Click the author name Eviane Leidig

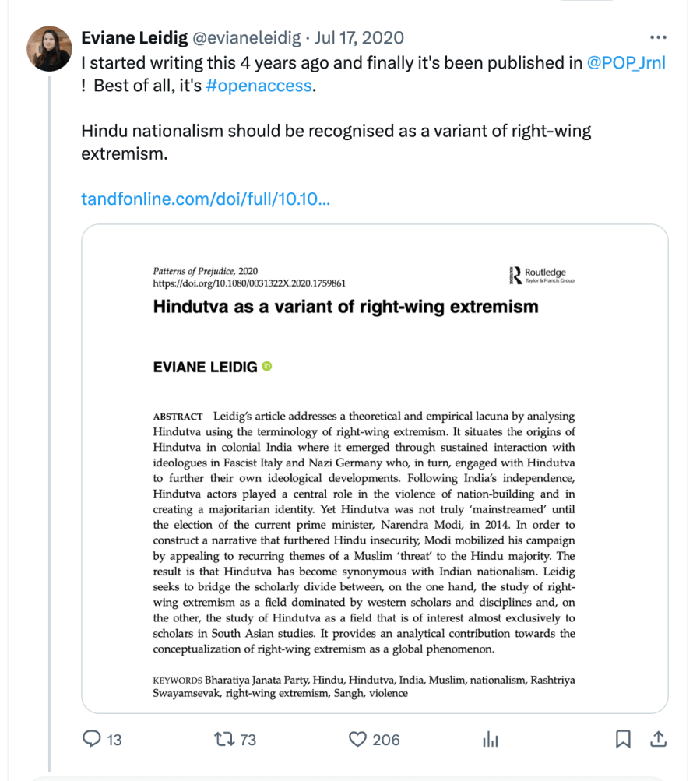pyautogui.click(x=133, y=37)
